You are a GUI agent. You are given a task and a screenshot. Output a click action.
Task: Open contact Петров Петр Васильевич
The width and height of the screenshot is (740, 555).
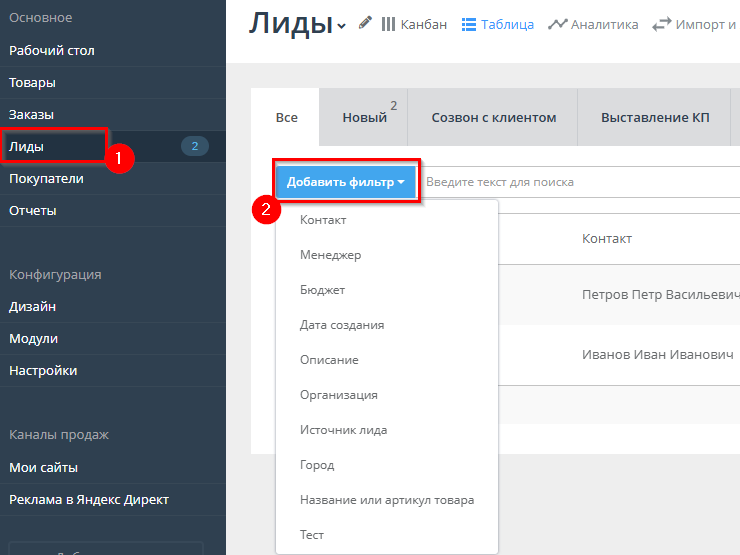(660, 295)
